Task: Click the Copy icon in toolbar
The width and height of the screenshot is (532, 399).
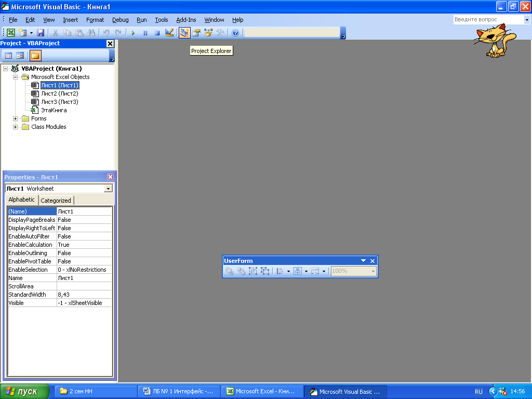Action: [x=67, y=33]
